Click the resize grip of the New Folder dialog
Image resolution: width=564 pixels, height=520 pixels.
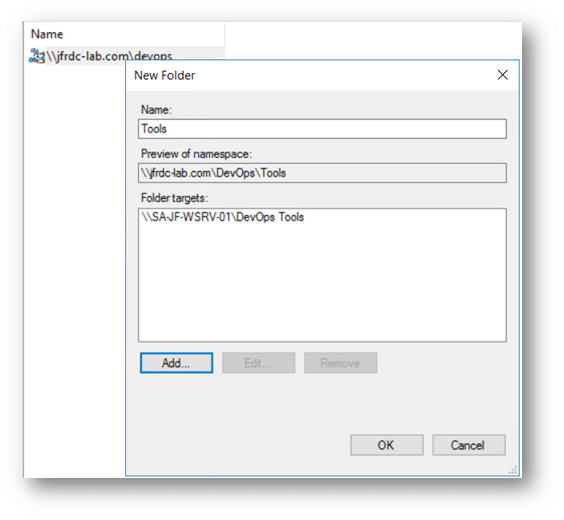point(513,470)
